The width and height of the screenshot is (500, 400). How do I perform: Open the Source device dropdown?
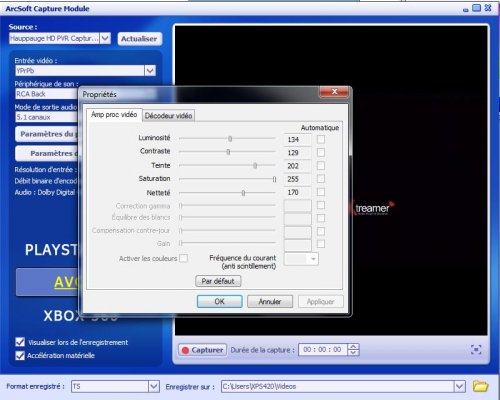point(105,38)
